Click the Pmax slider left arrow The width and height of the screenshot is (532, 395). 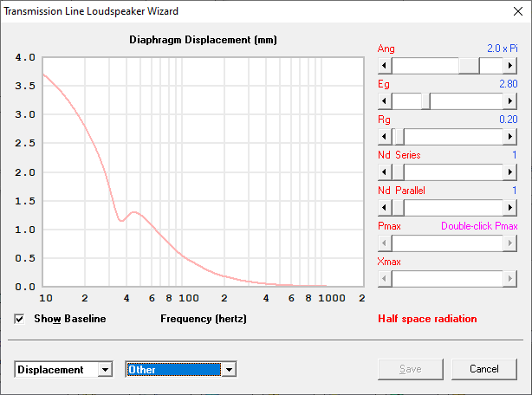(385, 243)
